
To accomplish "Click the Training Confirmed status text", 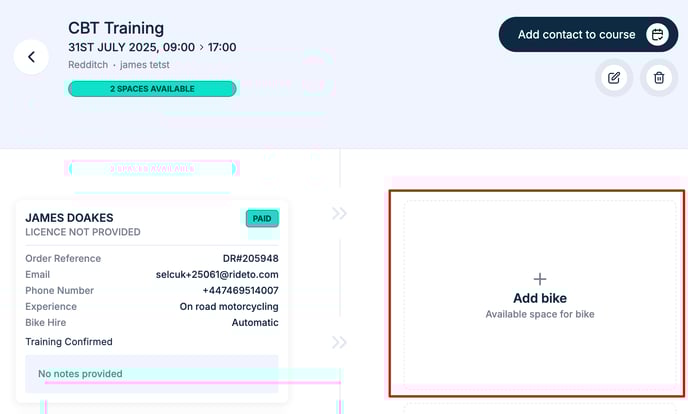I will [69, 342].
